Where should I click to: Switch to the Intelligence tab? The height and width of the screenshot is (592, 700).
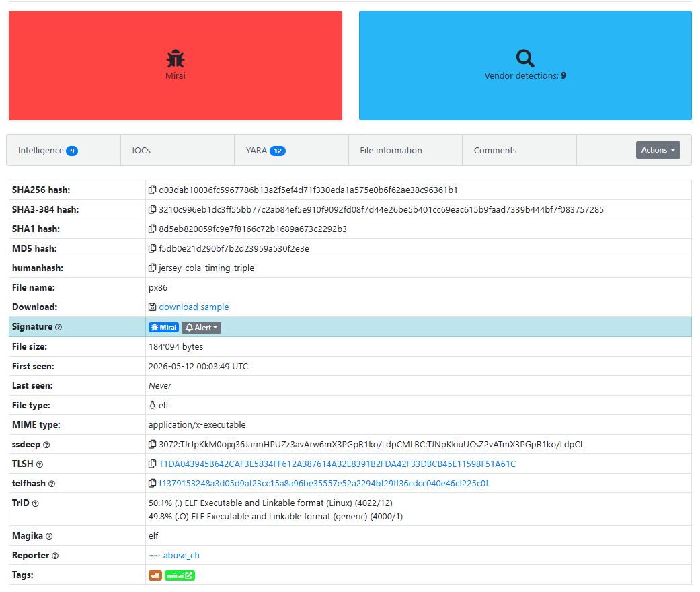[63, 150]
